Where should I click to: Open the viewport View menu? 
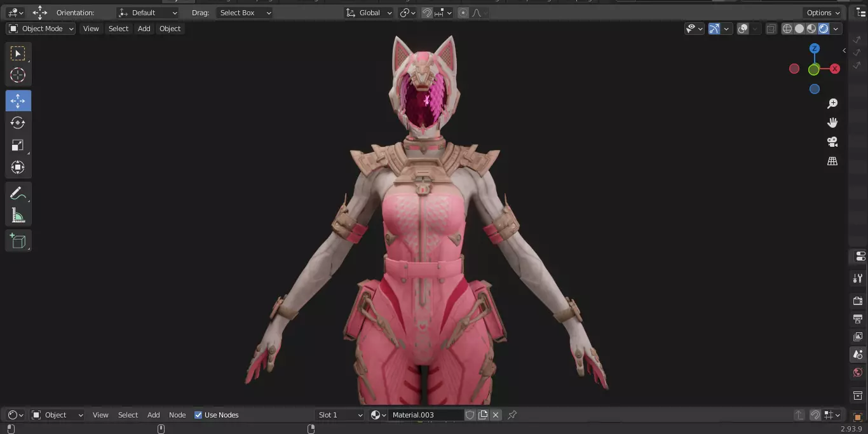[91, 29]
